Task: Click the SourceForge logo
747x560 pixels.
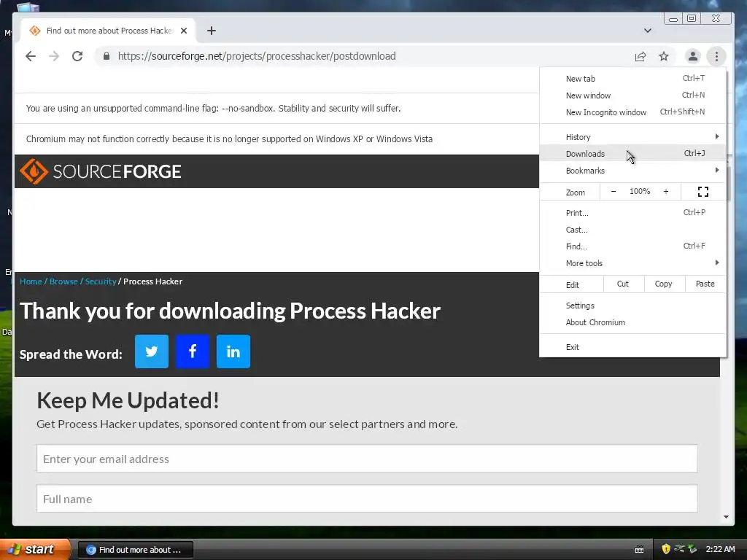Action: 101,171
